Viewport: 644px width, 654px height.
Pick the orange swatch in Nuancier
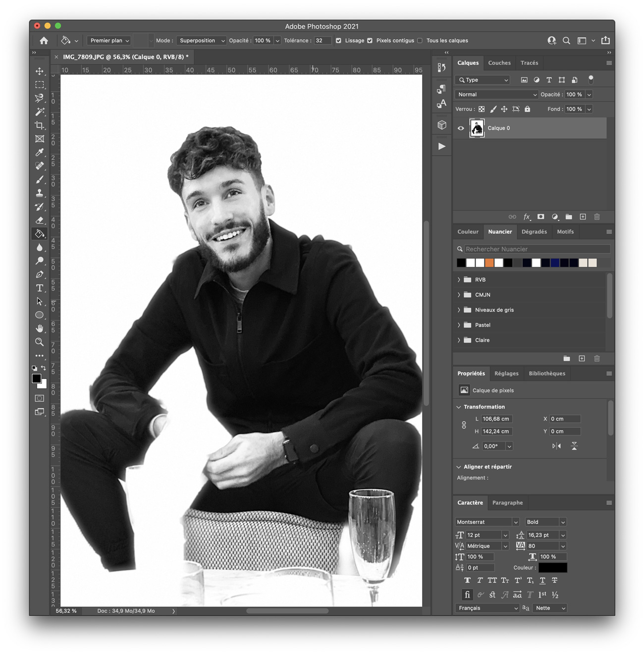489,263
